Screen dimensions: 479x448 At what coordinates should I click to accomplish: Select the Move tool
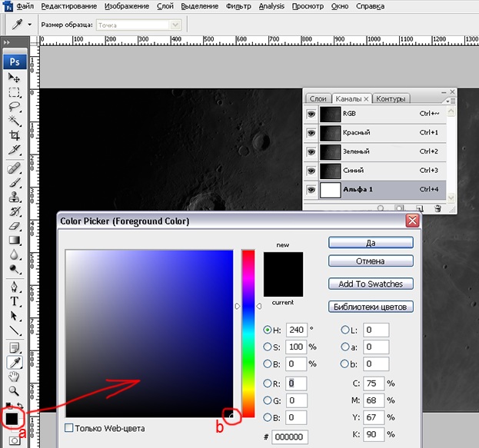point(15,78)
